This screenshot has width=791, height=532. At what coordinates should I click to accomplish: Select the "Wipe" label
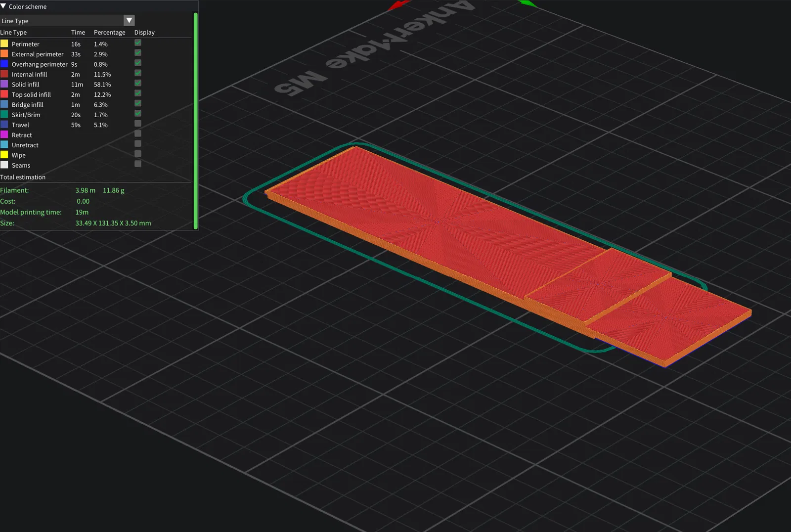point(19,155)
